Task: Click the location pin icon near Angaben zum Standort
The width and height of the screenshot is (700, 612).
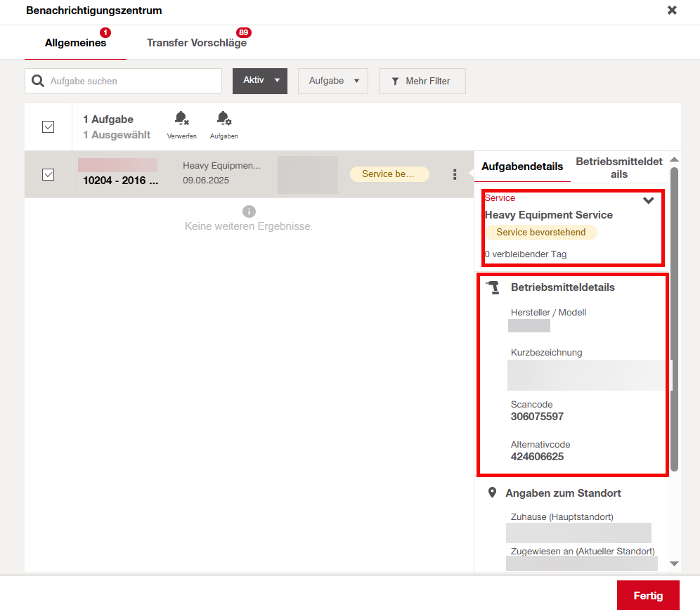Action: click(x=492, y=493)
